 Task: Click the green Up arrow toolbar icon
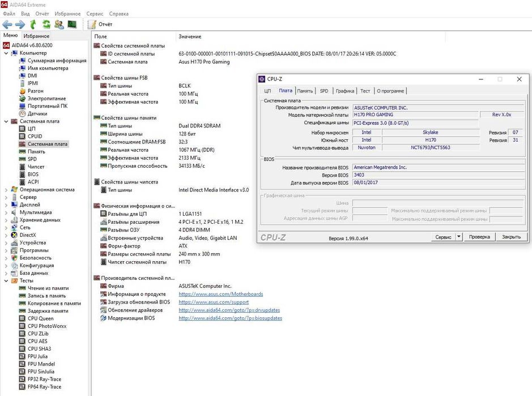click(33, 24)
